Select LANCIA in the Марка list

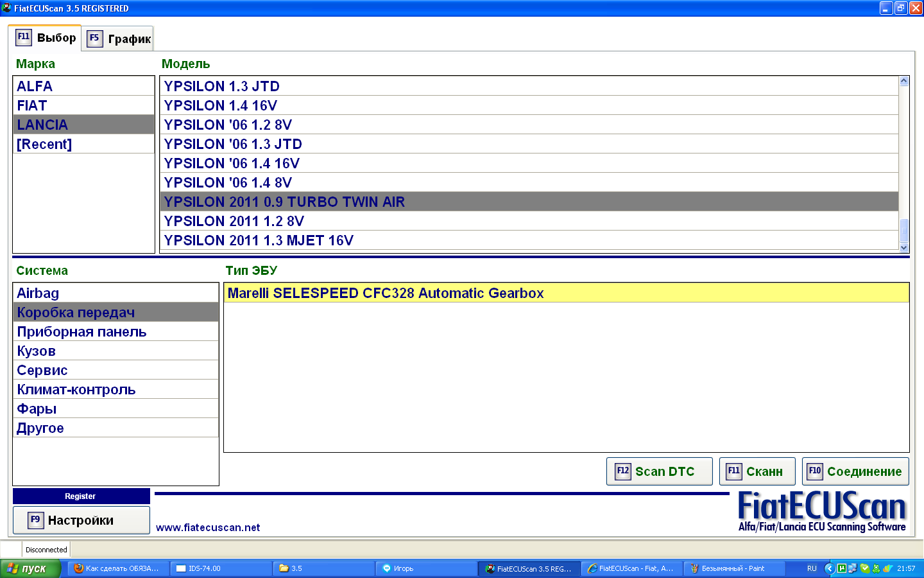pyautogui.click(x=83, y=125)
